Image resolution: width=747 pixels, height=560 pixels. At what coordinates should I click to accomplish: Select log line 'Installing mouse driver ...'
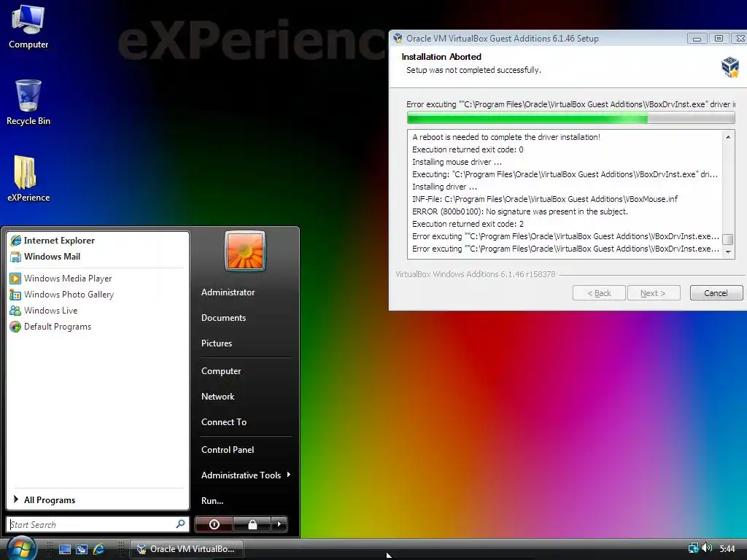(x=457, y=162)
